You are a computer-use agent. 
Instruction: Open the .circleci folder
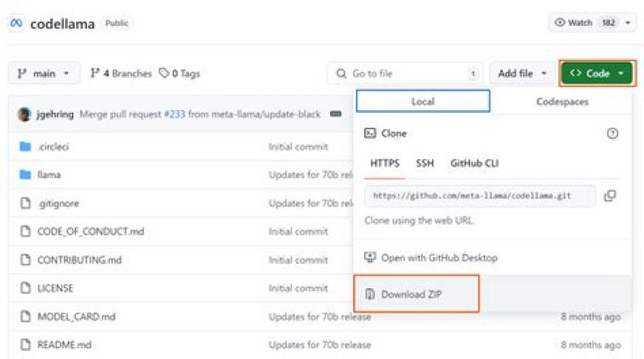click(x=54, y=147)
